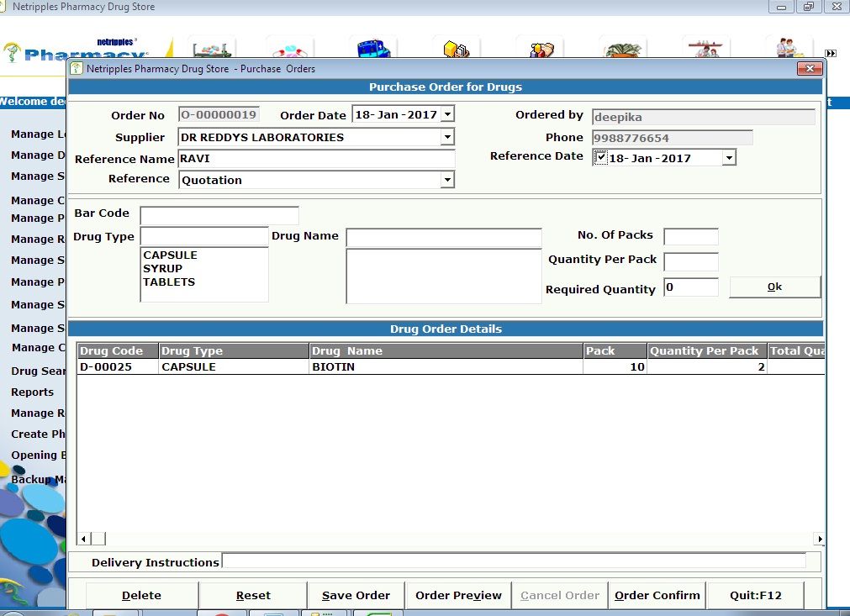This screenshot has height=616, width=850.
Task: Select TABLETS in the Drug Type list
Action: tap(169, 282)
